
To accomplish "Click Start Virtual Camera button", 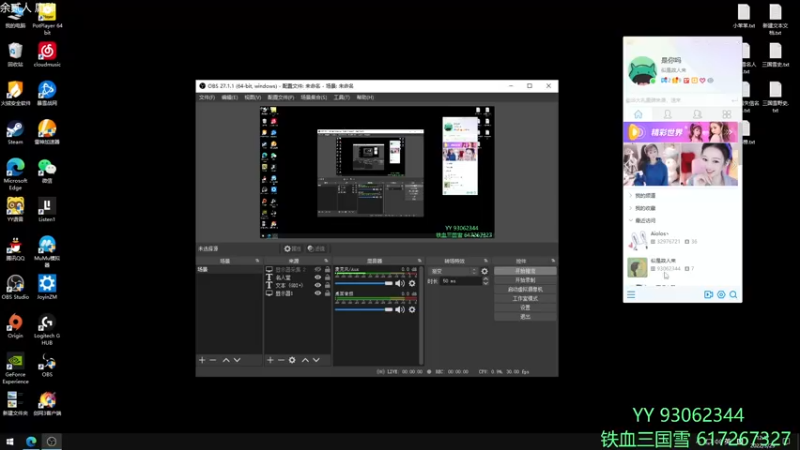I will (x=525, y=289).
